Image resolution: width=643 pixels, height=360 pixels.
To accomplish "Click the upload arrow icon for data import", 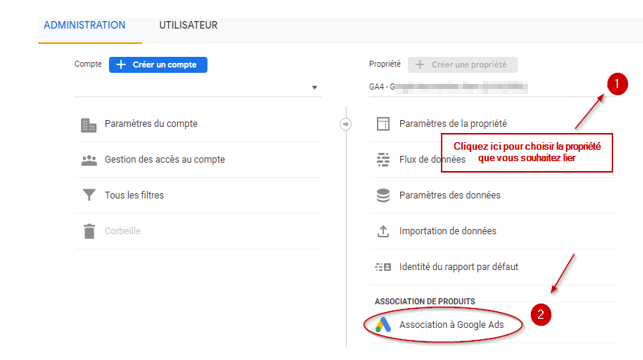I will click(x=383, y=231).
